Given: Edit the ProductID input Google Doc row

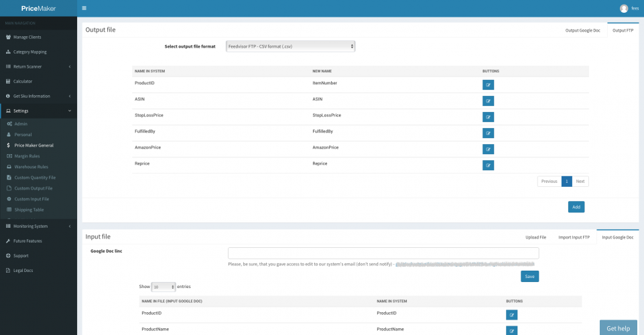Looking at the screenshot, I should [x=511, y=315].
